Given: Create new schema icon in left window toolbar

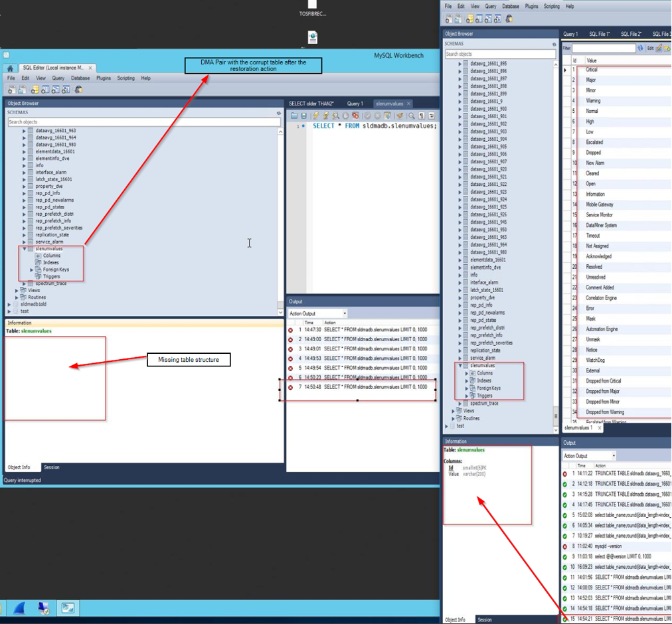Looking at the screenshot, I should [x=35, y=90].
